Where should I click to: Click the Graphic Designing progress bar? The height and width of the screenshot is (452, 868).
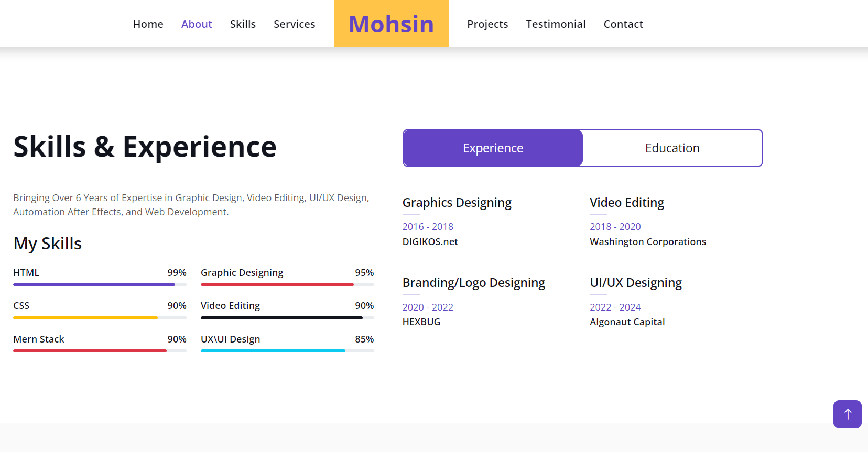(x=287, y=284)
